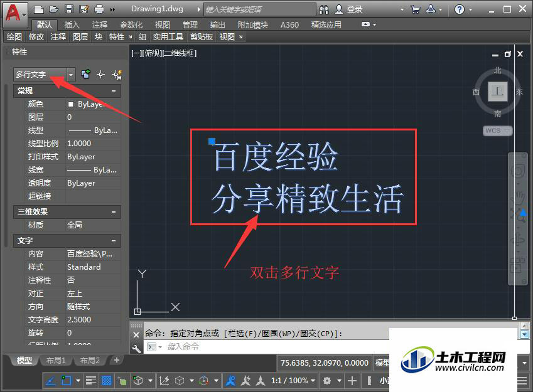Click the A360 triangle icon in title bar
This screenshot has height=392, width=533.
pos(431,9)
